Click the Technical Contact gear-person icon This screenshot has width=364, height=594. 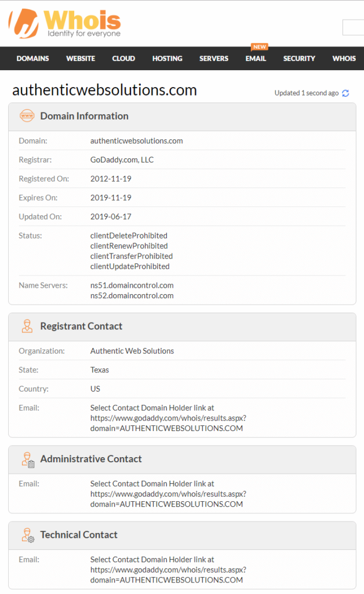click(28, 535)
